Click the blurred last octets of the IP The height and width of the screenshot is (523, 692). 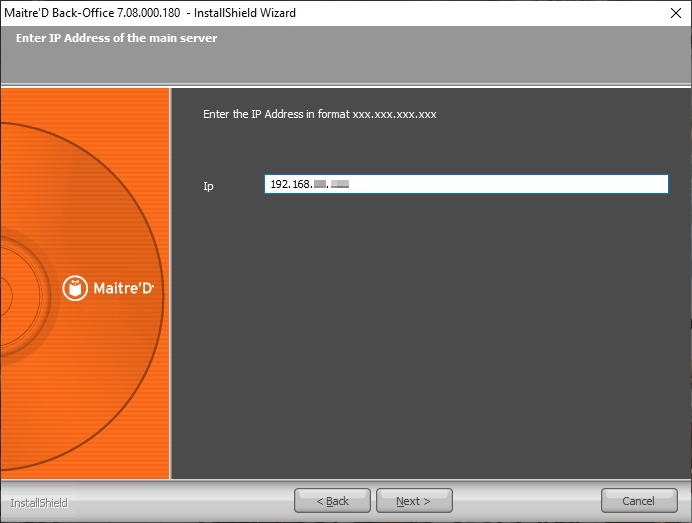[x=331, y=185]
